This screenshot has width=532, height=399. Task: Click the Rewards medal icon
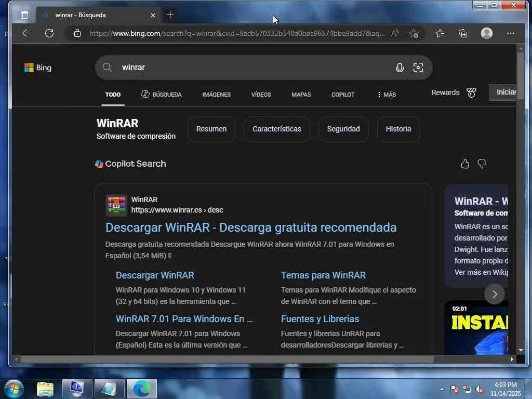click(471, 92)
